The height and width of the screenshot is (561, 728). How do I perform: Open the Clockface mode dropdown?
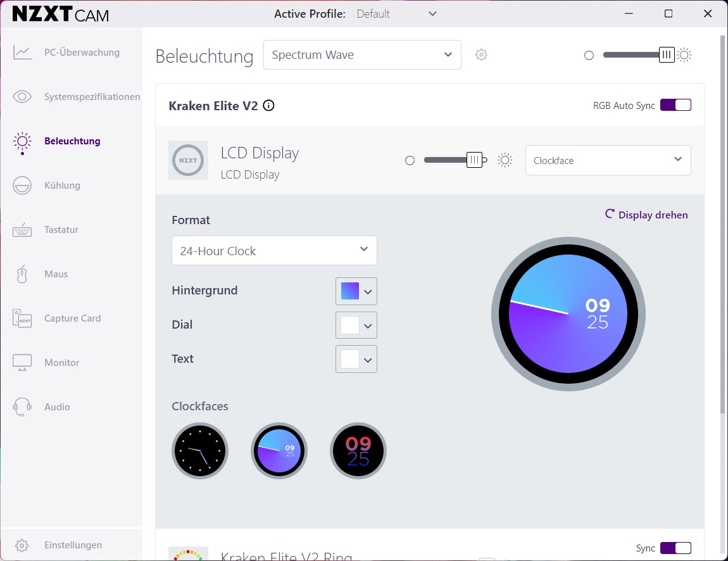(608, 160)
